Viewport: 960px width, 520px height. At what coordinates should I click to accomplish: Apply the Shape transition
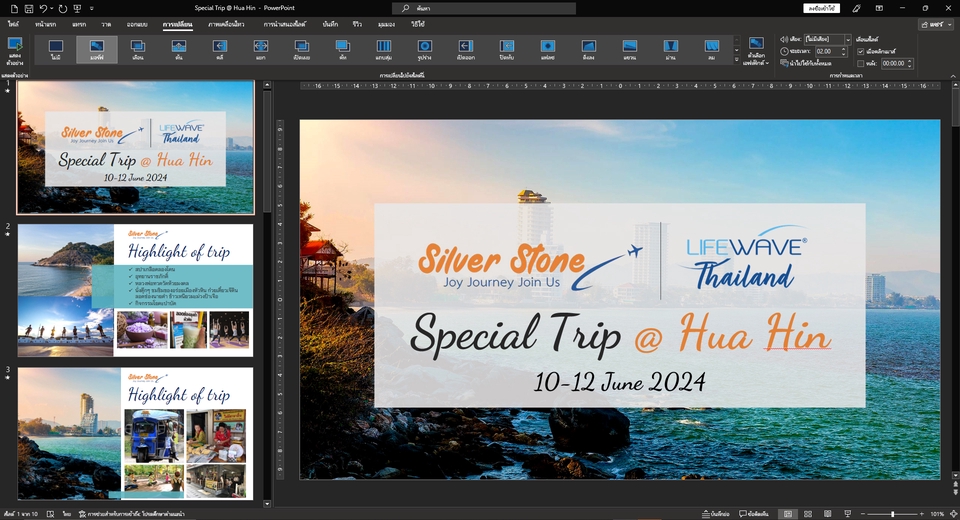coord(425,50)
